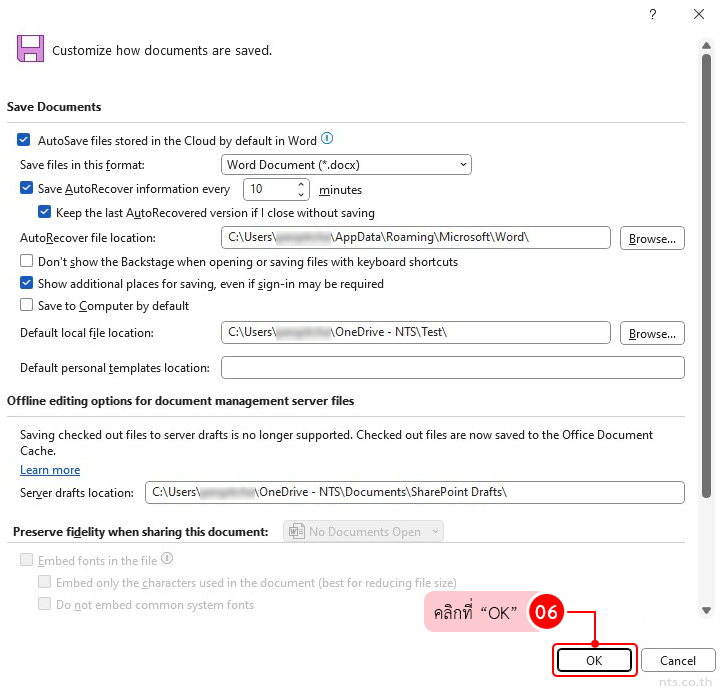Enable Save to Computer by default
Image resolution: width=720 pixels, height=692 pixels.
coord(27,306)
